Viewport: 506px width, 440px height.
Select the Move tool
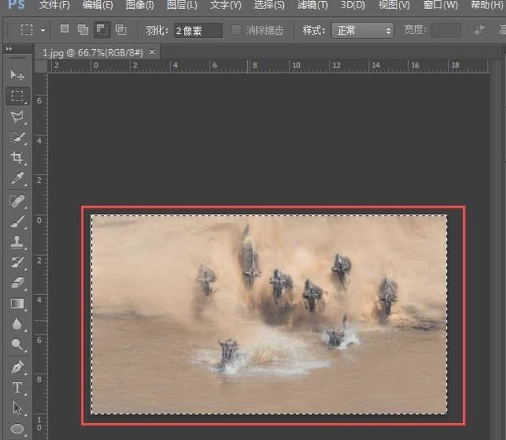(17, 75)
